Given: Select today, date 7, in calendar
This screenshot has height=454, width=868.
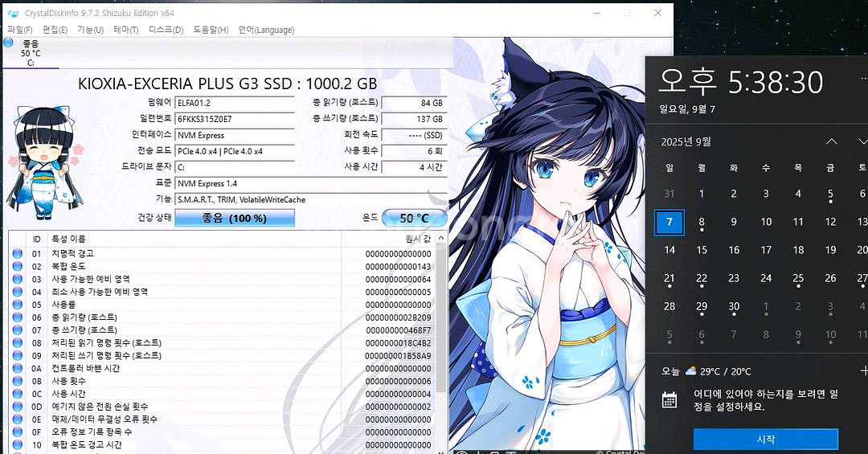Looking at the screenshot, I should pos(669,222).
